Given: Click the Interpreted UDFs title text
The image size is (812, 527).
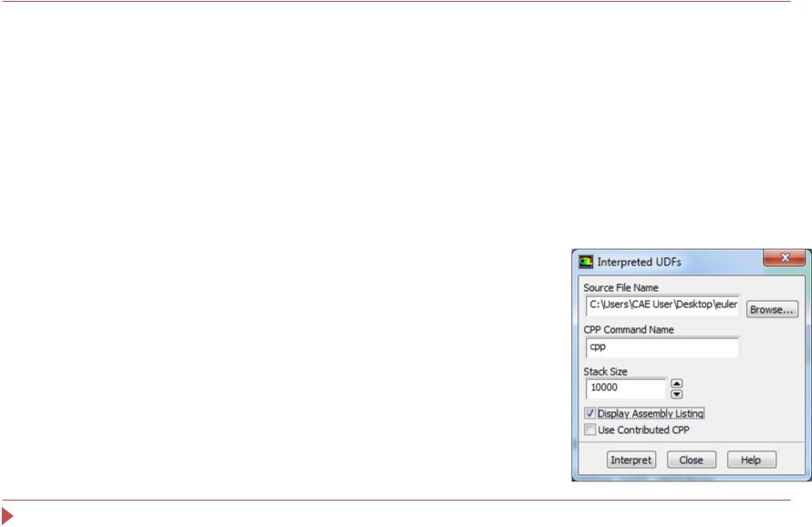Looking at the screenshot, I should pyautogui.click(x=639, y=262).
